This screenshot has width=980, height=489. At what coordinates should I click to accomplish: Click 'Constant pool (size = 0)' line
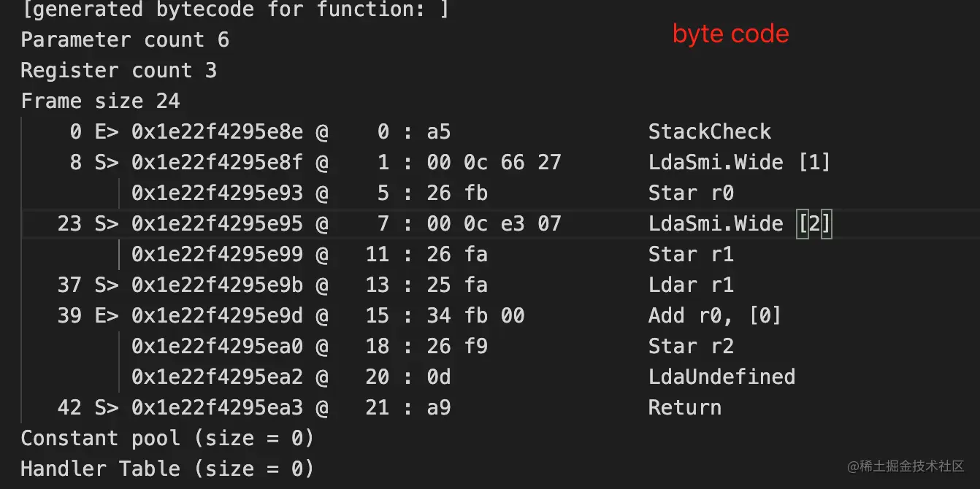167,438
